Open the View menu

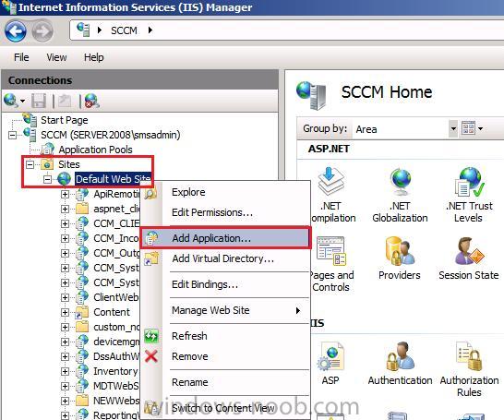(x=56, y=57)
